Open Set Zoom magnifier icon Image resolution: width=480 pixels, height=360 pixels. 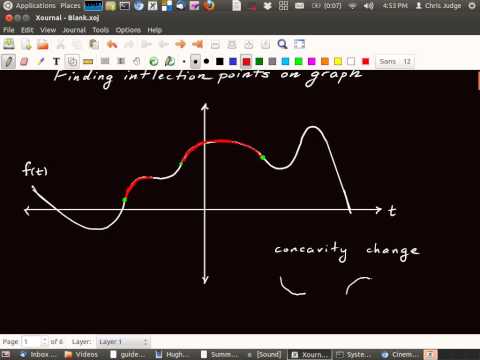282,44
